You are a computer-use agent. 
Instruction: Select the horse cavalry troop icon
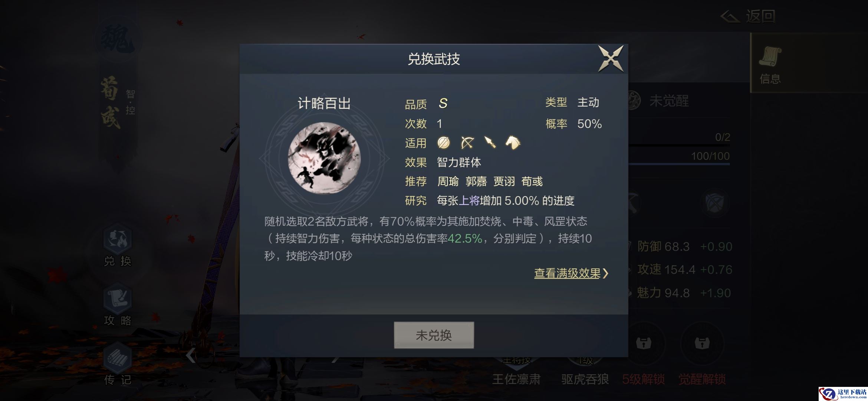[513, 143]
